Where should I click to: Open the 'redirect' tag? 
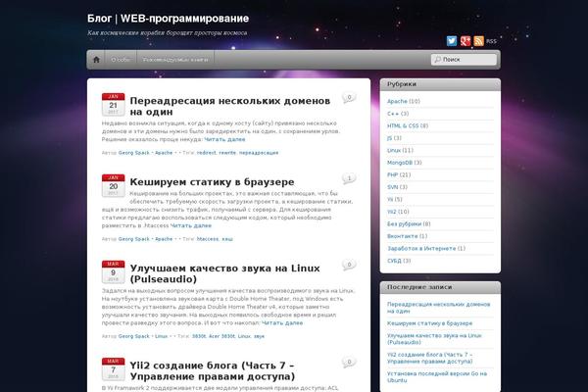tap(206, 153)
